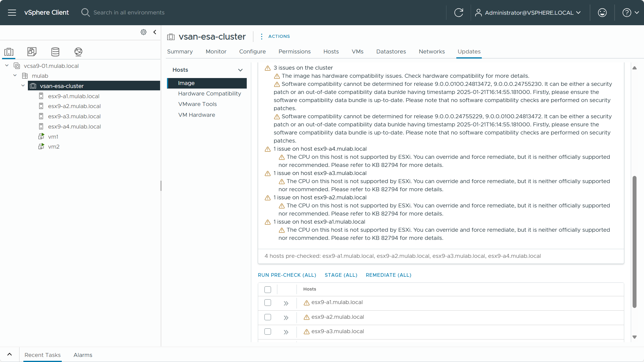Collapse the navigation sidebar with arrow

click(x=155, y=32)
